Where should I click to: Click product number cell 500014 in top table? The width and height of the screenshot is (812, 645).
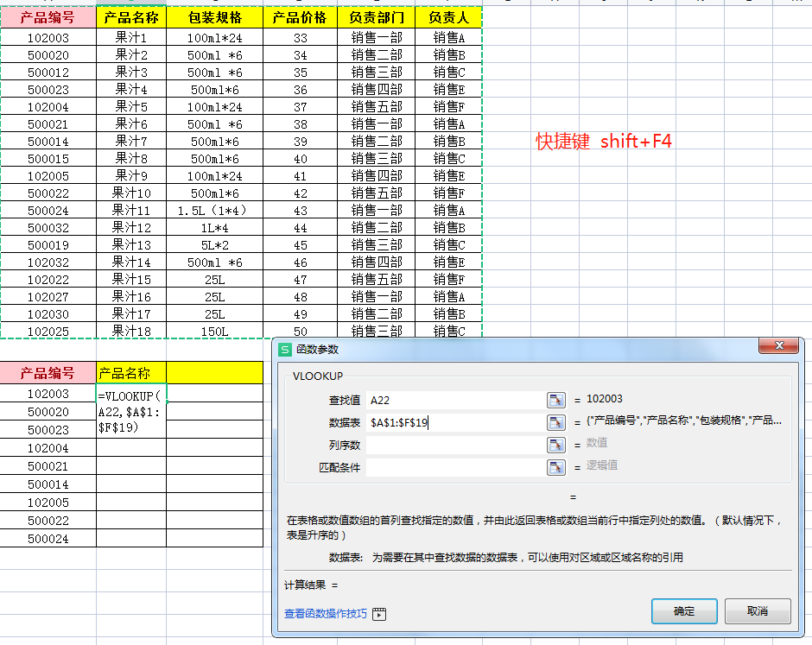[48, 141]
